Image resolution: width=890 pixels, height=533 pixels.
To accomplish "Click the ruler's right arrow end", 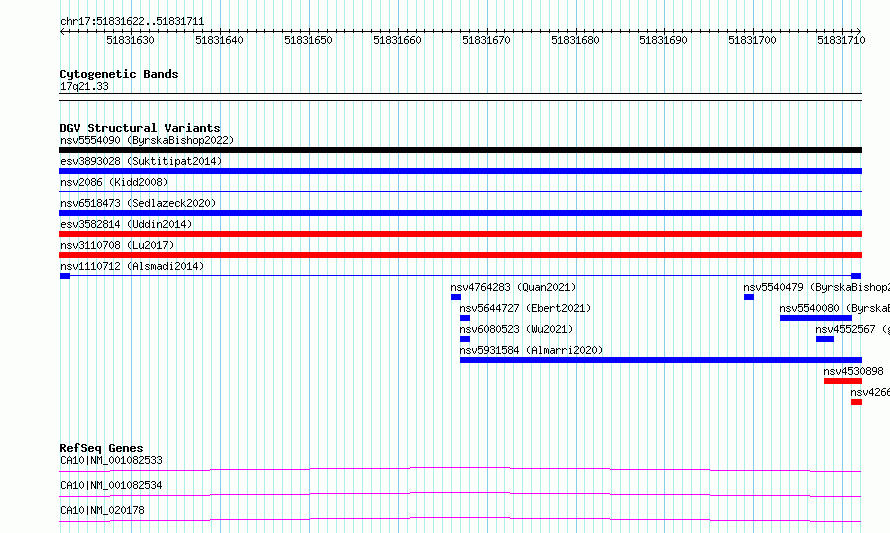I will (x=859, y=31).
